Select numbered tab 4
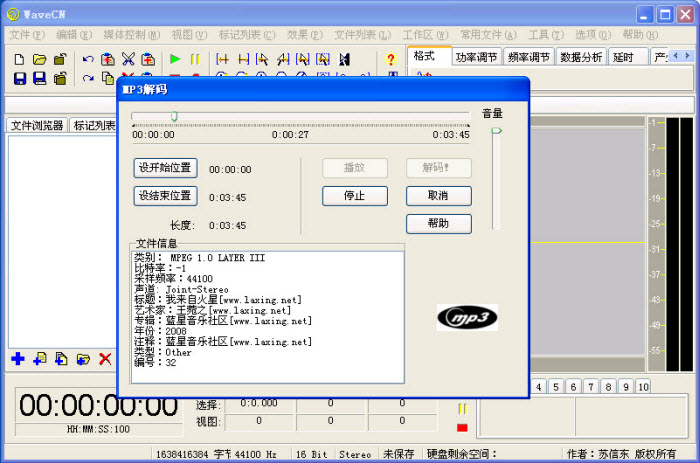Image resolution: width=700 pixels, height=463 pixels. click(538, 387)
